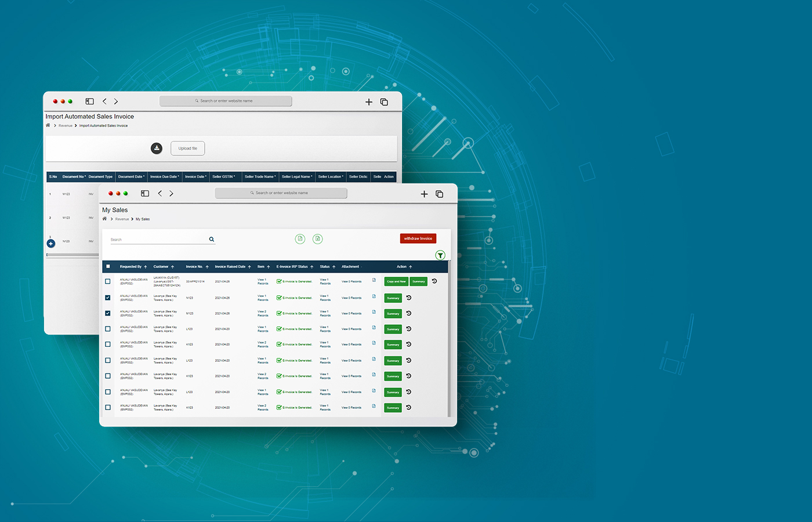The height and width of the screenshot is (522, 812).
Task: Open View 1 Records item link for N123
Action: 263,298
